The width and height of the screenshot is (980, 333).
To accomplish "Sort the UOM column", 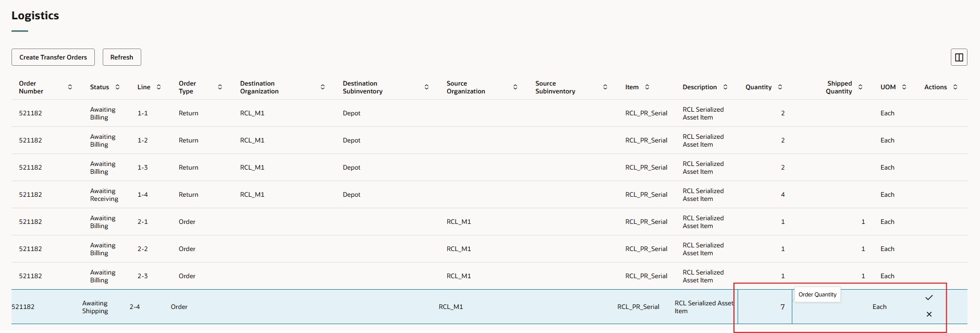I will click(904, 87).
